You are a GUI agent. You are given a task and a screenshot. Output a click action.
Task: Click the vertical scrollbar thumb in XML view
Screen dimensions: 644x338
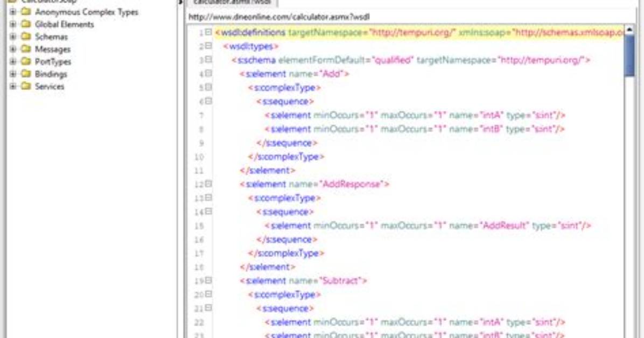click(x=629, y=55)
